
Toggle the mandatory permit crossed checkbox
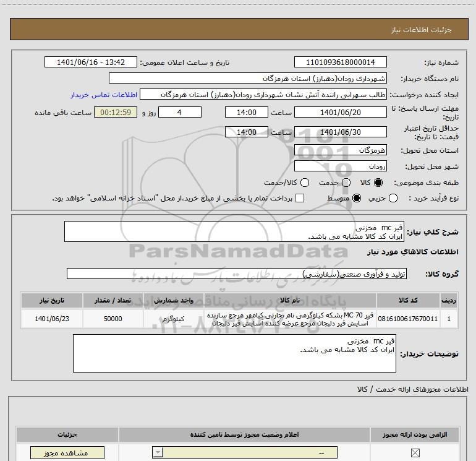pos(415,453)
